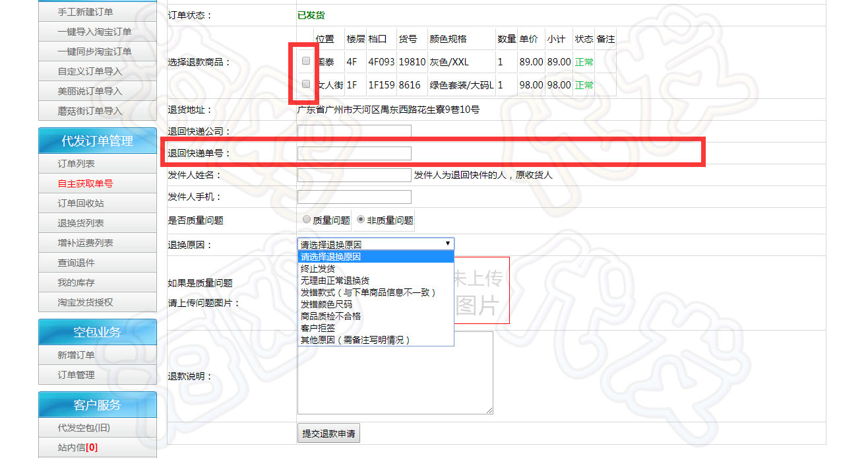Click the 提交退款申请 button
868x458 pixels.
click(328, 434)
